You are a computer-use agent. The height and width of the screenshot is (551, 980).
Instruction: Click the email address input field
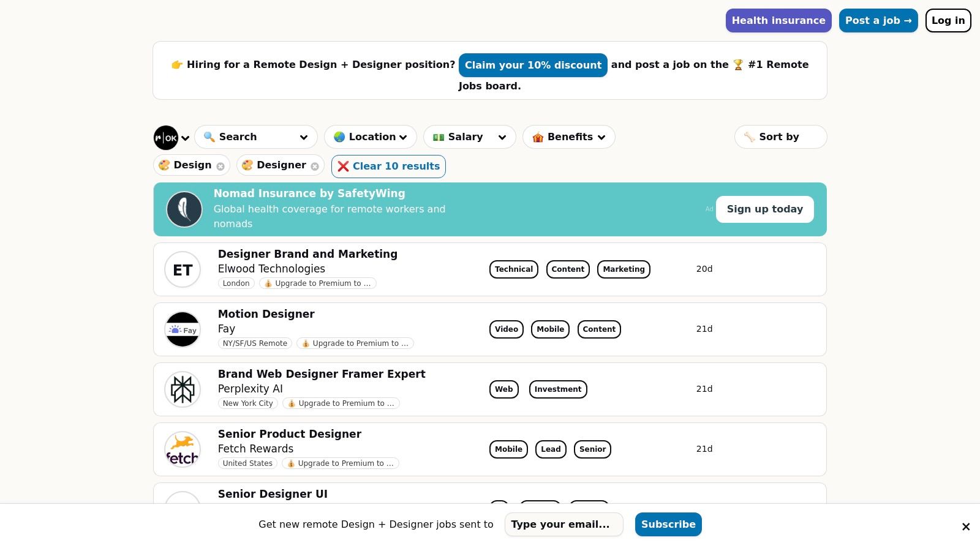tap(563, 524)
